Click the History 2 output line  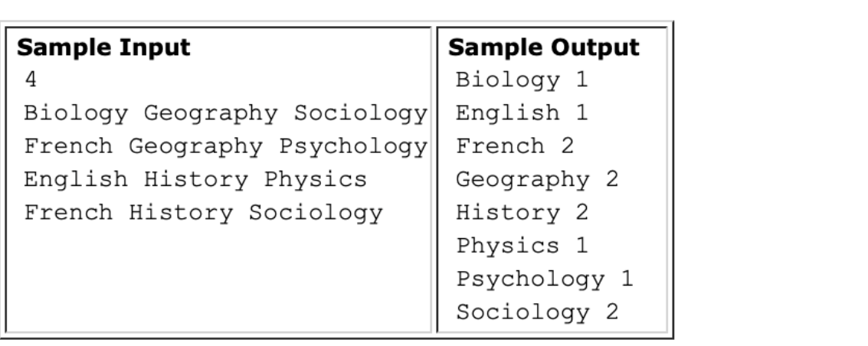[522, 214]
